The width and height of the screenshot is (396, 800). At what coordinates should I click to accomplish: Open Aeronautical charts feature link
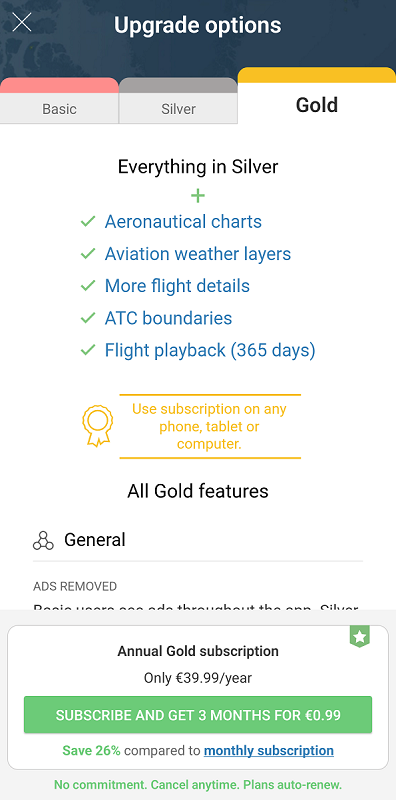pos(183,222)
